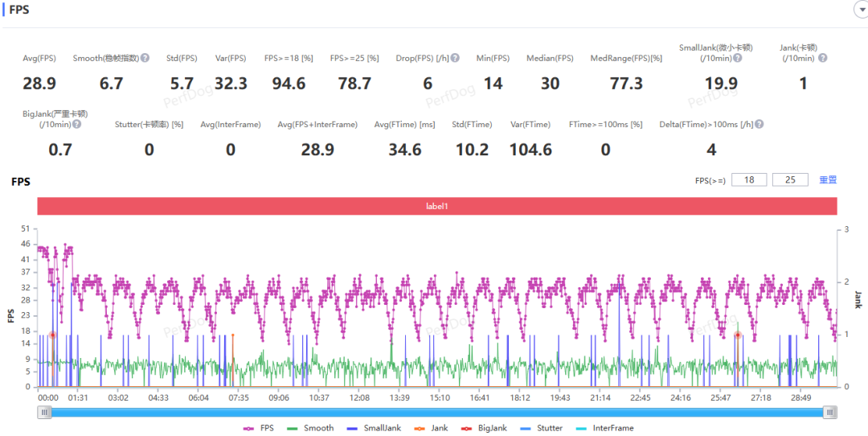This screenshot has height=436, width=868.
Task: Click help icon for Jank(卡顿) metric
Action: 822,59
